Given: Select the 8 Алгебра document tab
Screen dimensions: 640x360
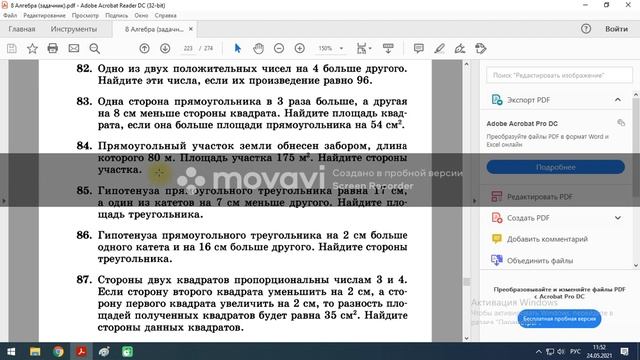Looking at the screenshot, I should tap(153, 29).
